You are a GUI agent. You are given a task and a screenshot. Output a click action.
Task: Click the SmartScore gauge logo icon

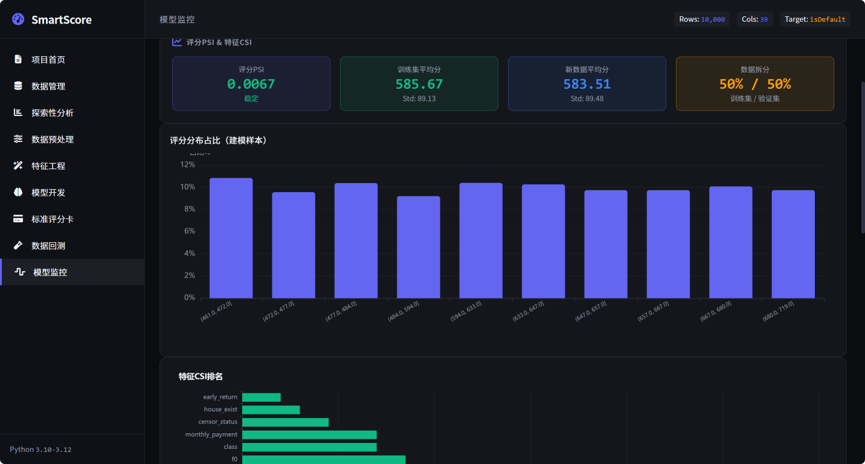18,19
